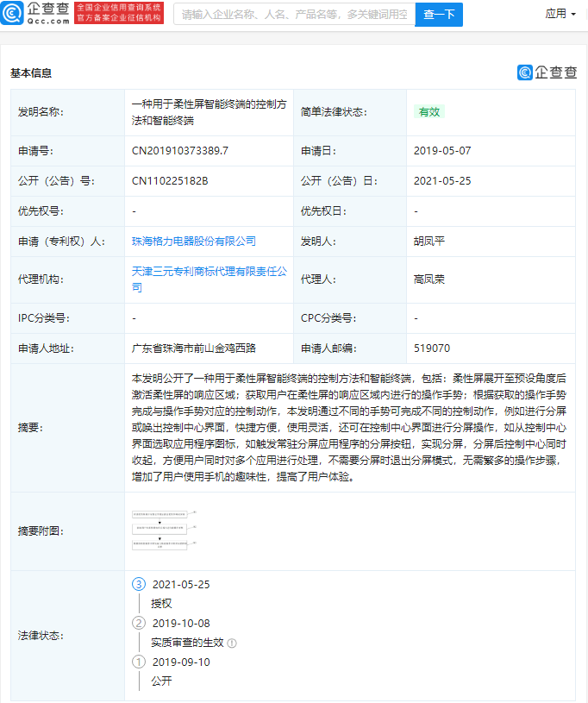Click step 2 circle in legal timeline

pos(139,623)
